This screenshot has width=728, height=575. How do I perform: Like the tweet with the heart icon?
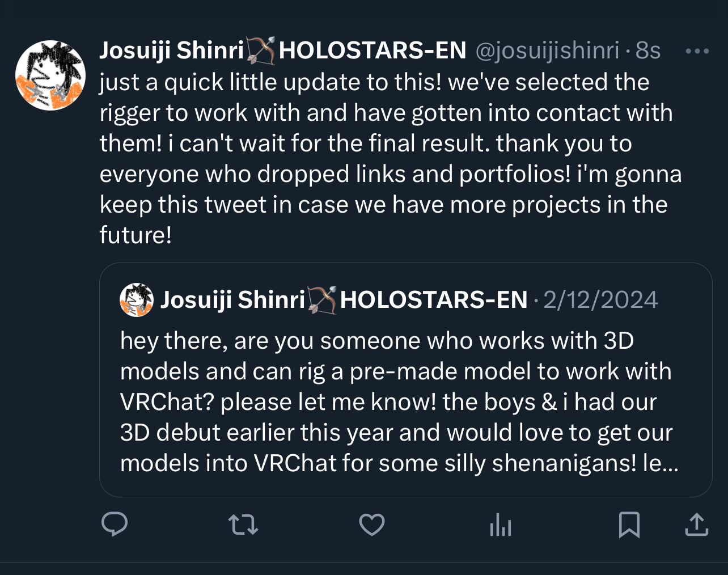tap(372, 525)
